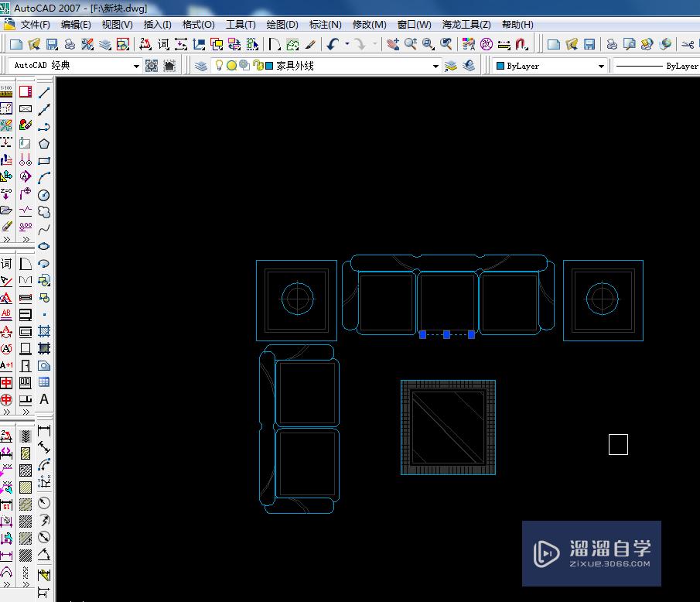This screenshot has height=602, width=700.
Task: Click the ByLayer color swatch
Action: (x=501, y=66)
